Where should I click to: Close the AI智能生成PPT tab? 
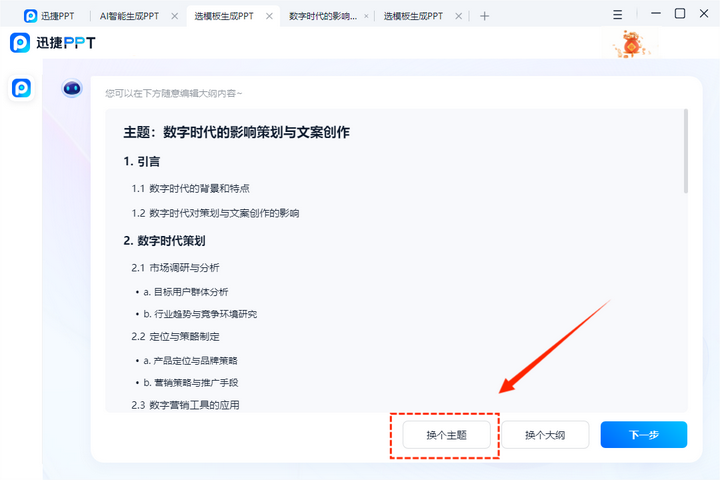pyautogui.click(x=174, y=16)
